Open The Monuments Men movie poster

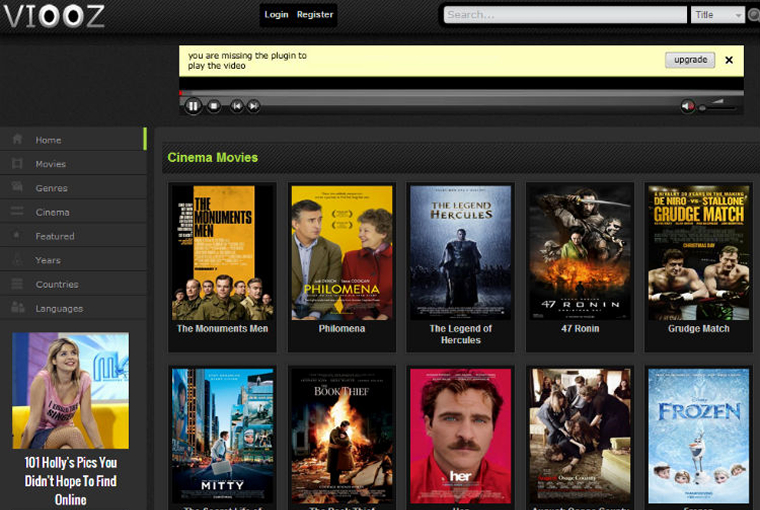pos(222,252)
